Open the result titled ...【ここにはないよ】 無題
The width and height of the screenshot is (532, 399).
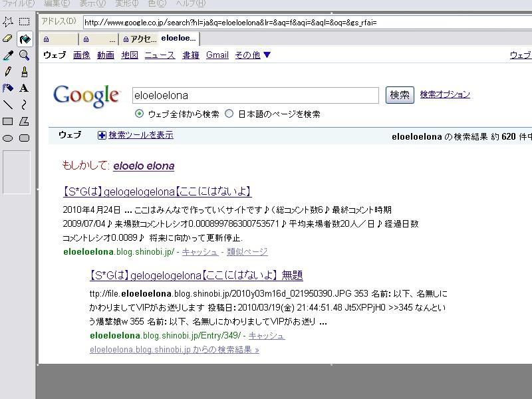pyautogui.click(x=196, y=275)
